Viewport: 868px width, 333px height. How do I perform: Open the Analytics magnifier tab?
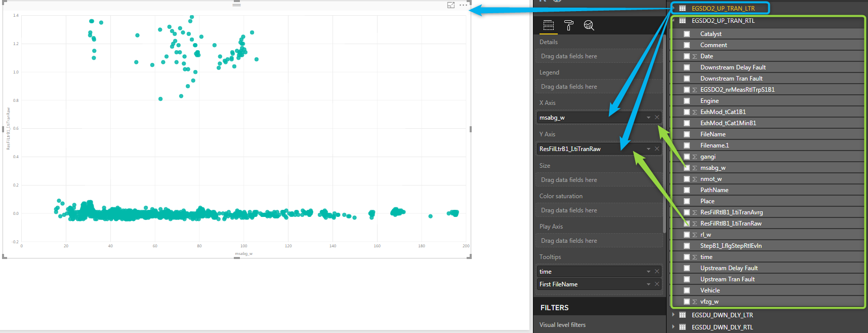(589, 25)
